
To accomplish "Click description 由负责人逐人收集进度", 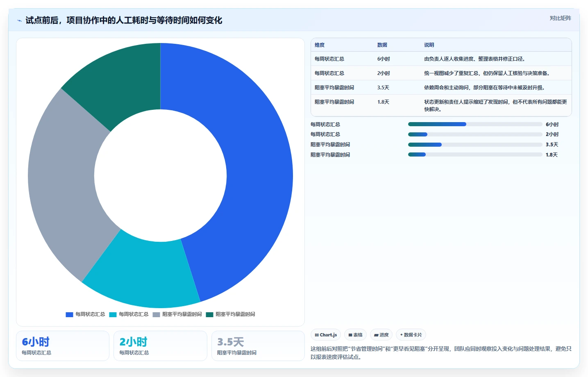I will coord(474,59).
